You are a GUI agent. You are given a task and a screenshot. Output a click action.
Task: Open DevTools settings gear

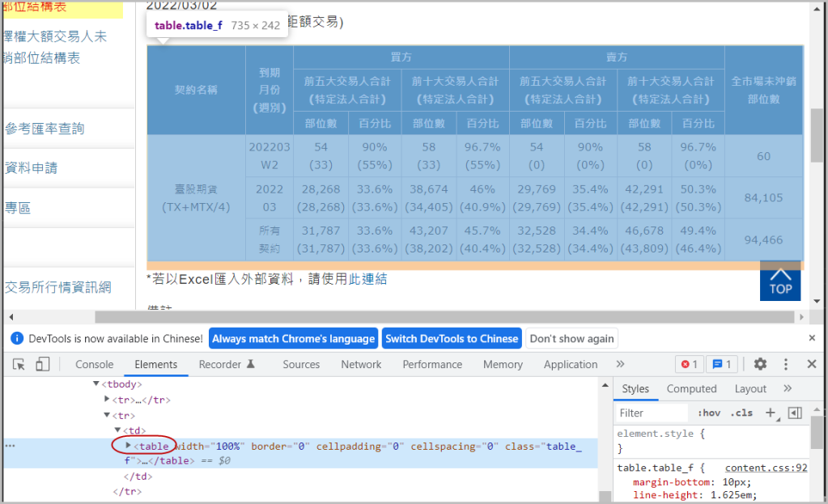click(760, 365)
